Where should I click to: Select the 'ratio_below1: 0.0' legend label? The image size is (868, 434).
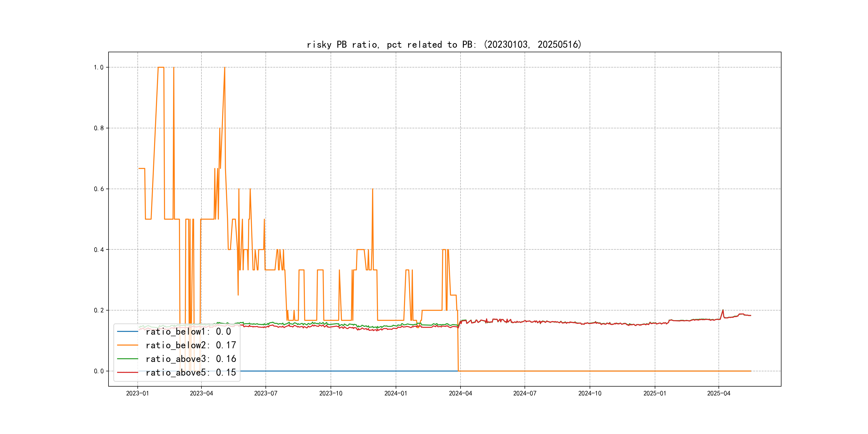tap(188, 332)
